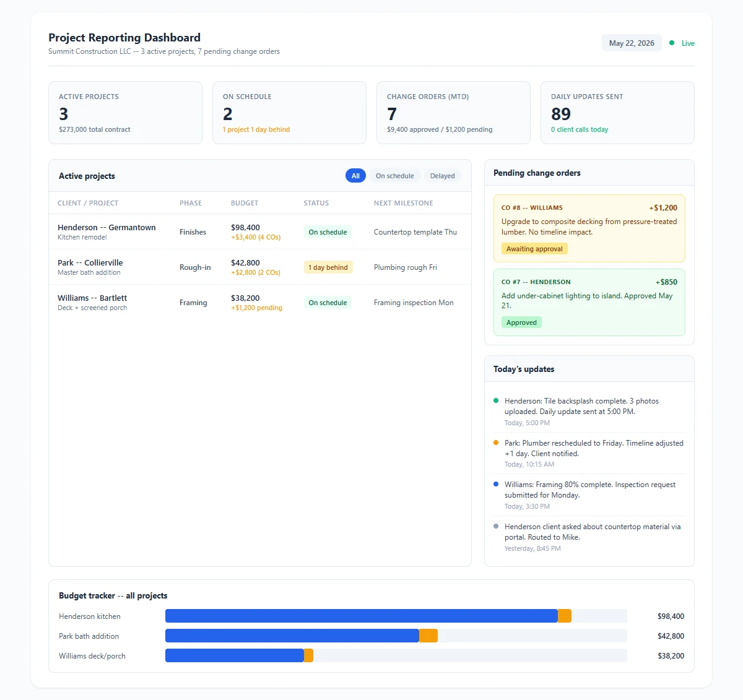Click the Park bath addition budget label
The image size is (743, 700).
89,636
